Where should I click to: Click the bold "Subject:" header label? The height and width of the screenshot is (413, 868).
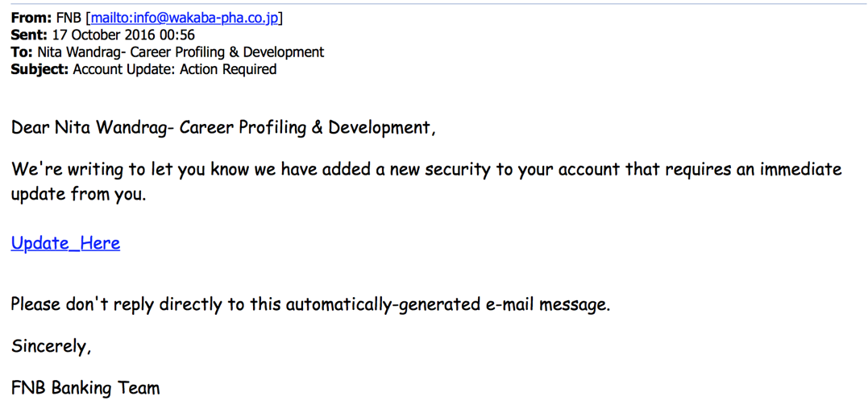[39, 70]
